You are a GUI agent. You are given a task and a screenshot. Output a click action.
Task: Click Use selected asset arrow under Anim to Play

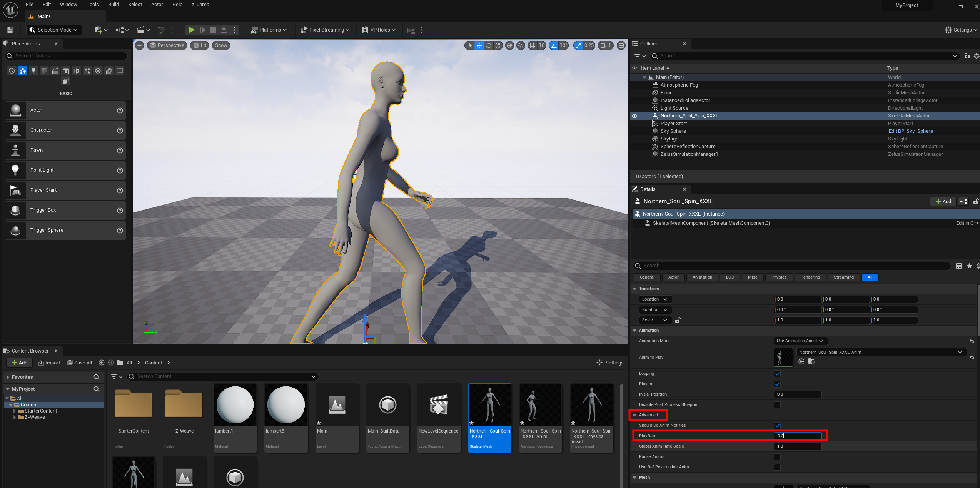801,361
